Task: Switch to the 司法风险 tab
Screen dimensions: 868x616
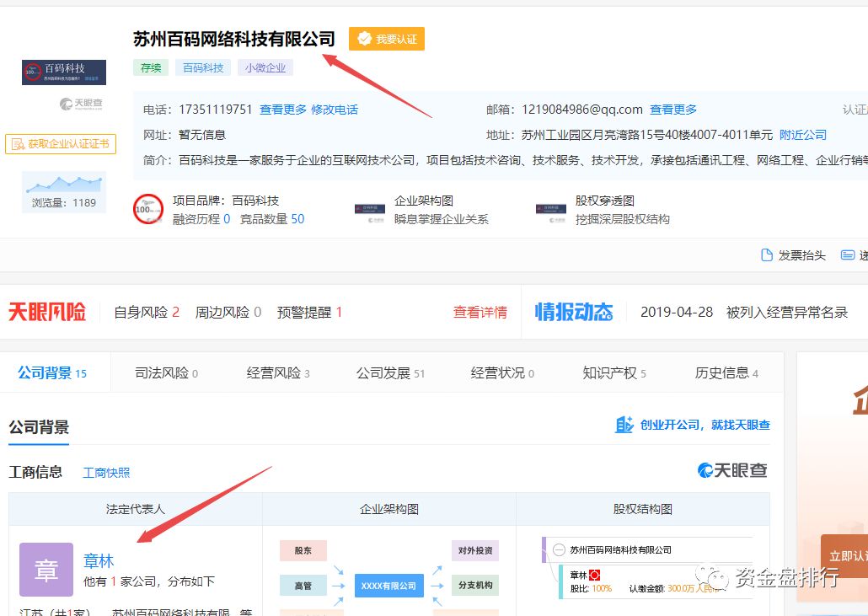Action: tap(166, 373)
